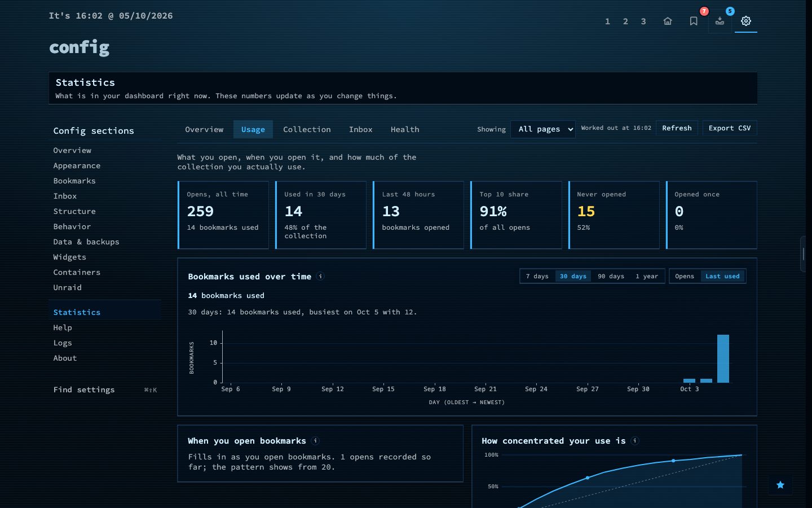
Task: Go to page 2 in the top navigation
Action: click(x=625, y=21)
